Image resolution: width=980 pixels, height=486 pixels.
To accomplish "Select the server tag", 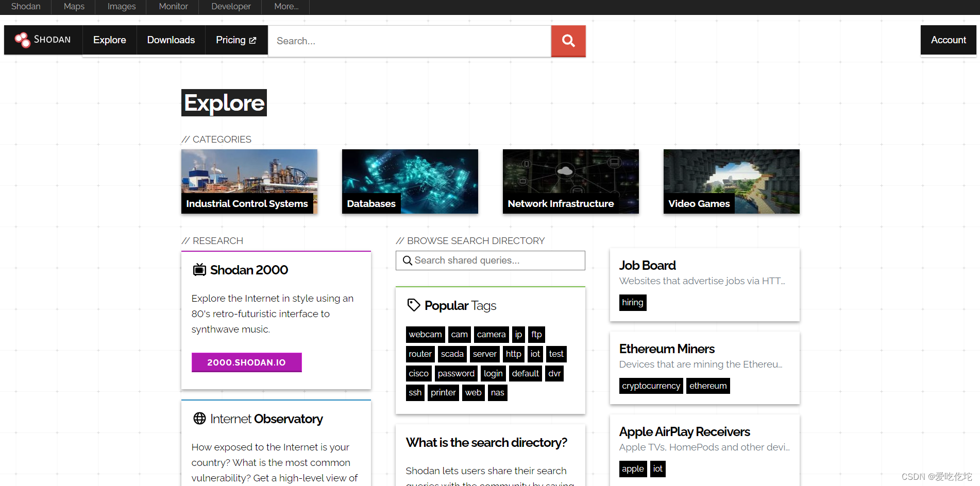I will point(484,354).
